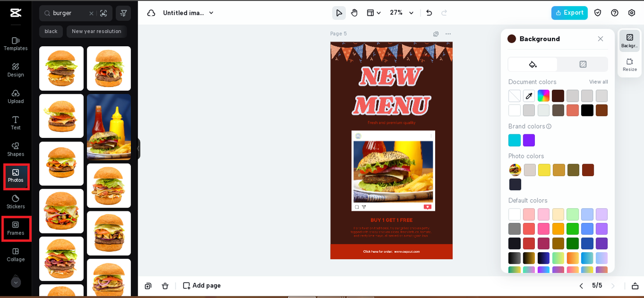Open page overview icon at bottom right

pyautogui.click(x=635, y=285)
